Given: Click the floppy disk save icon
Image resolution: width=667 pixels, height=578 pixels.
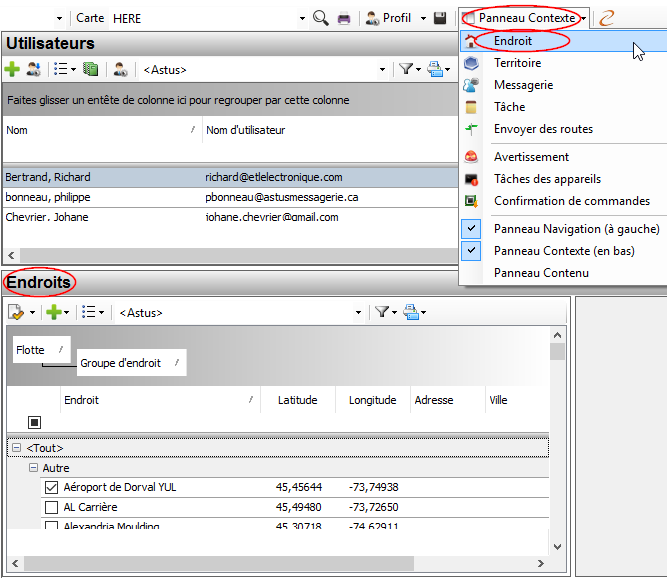Looking at the screenshot, I should (440, 18).
